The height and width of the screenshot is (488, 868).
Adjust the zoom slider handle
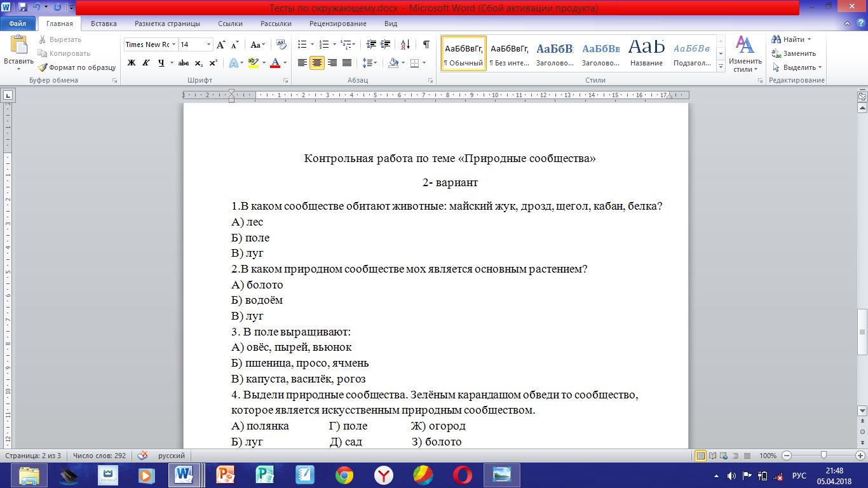pyautogui.click(x=824, y=456)
